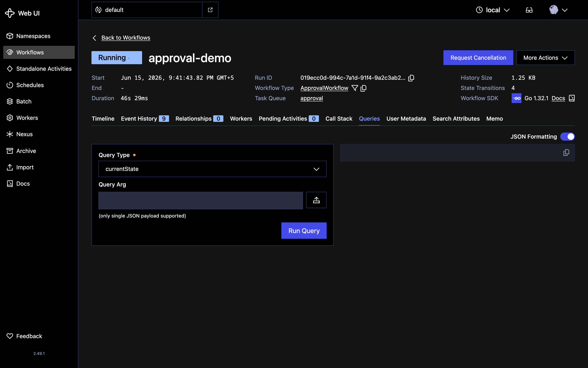The width and height of the screenshot is (588, 368).
Task: Open namespace in new window icon
Action: 210,10
